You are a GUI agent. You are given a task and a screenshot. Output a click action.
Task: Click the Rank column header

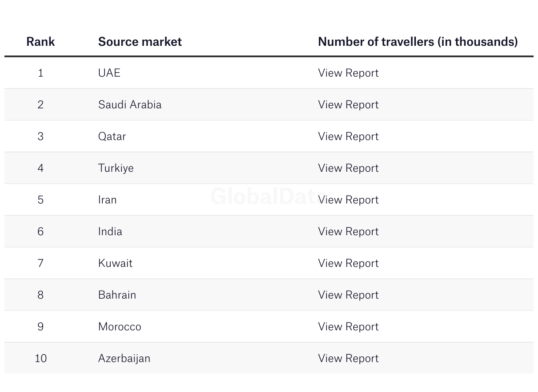(x=41, y=42)
